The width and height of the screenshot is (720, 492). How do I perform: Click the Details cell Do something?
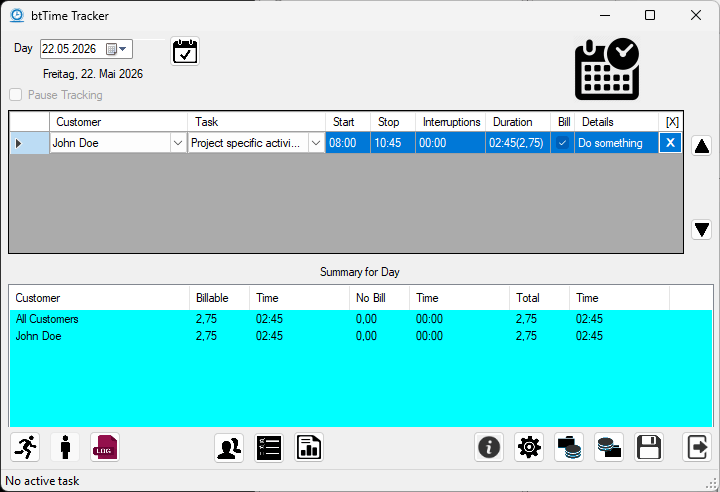(616, 143)
